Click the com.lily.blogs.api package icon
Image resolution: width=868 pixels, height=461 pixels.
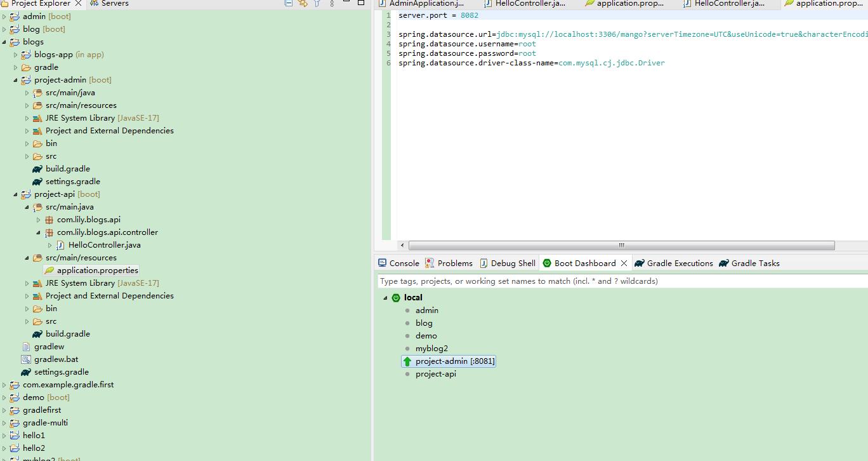click(x=49, y=220)
